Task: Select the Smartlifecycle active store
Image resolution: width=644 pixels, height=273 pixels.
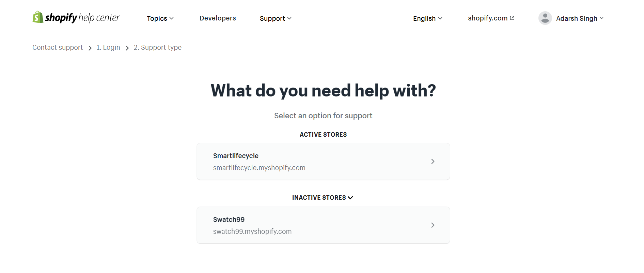Action: (323, 161)
